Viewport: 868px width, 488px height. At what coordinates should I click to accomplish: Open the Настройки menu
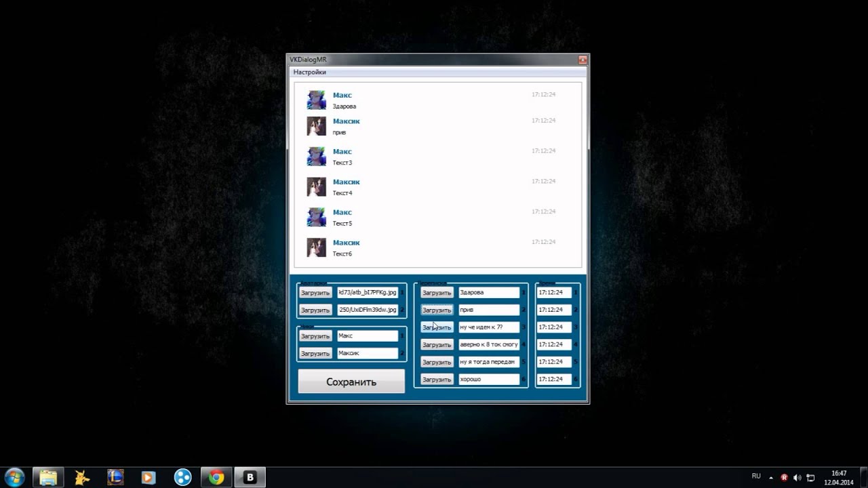[x=309, y=72]
